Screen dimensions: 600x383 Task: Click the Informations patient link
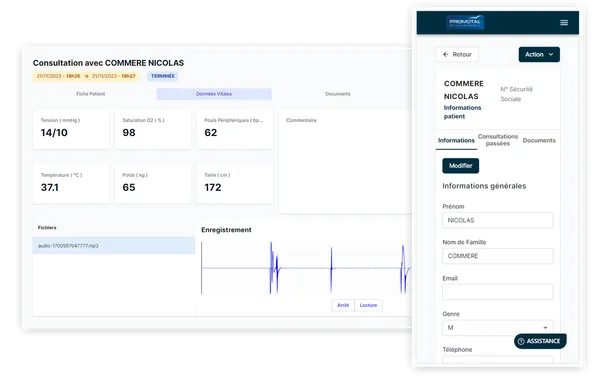click(462, 112)
